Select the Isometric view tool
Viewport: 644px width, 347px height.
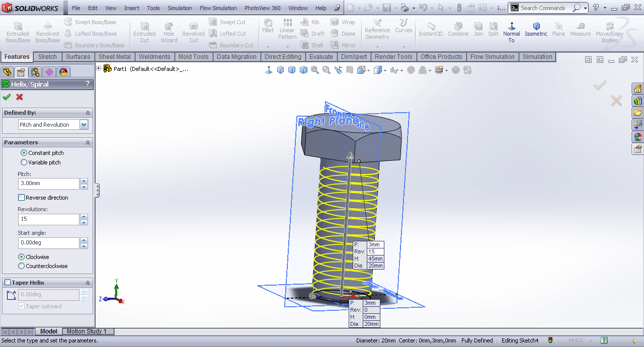click(536, 29)
